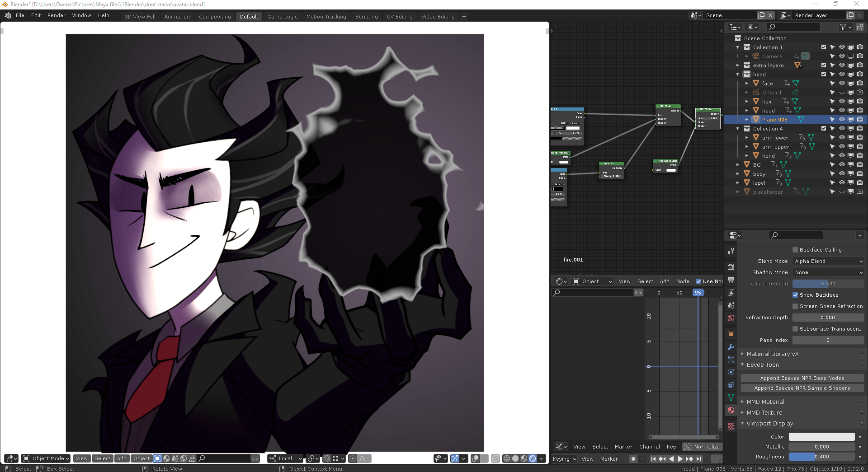Switch to the Compositing workspace tab
The height and width of the screenshot is (472, 868).
[215, 17]
